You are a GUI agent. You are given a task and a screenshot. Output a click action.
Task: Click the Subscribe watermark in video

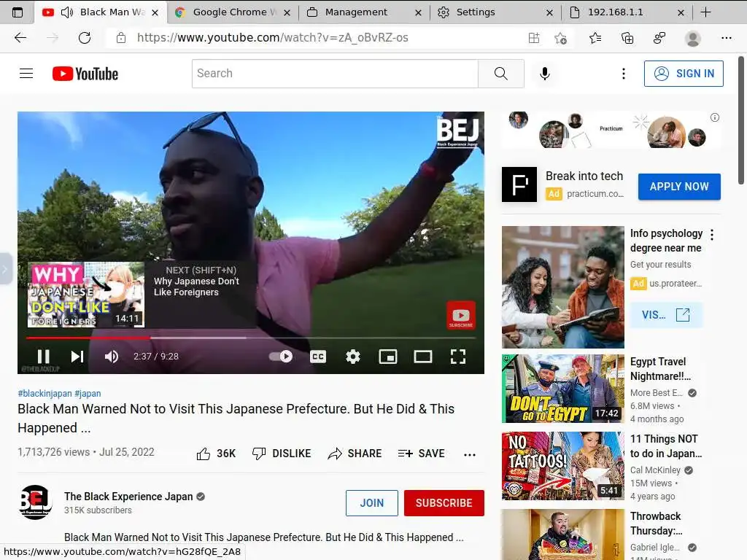click(461, 315)
